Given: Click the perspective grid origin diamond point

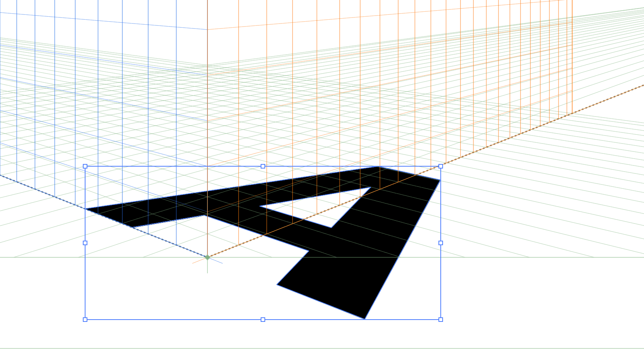Looking at the screenshot, I should click(207, 257).
